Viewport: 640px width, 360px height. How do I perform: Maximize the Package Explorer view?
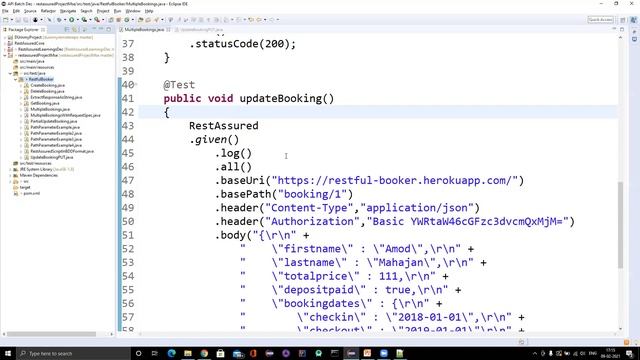(109, 29)
